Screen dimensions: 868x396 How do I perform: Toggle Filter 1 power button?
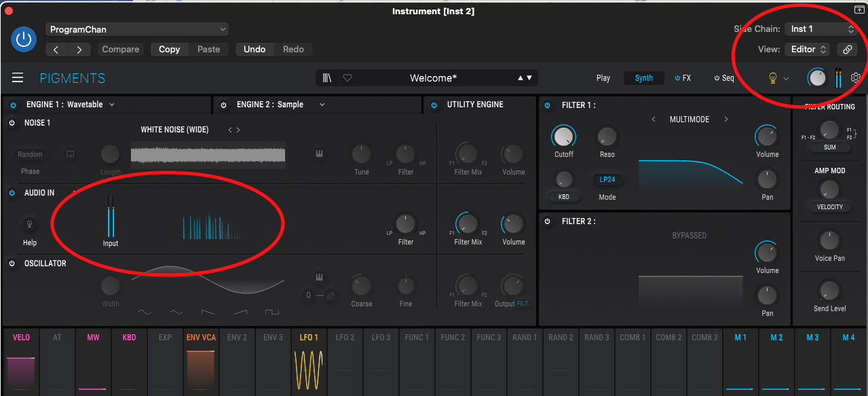pyautogui.click(x=548, y=105)
